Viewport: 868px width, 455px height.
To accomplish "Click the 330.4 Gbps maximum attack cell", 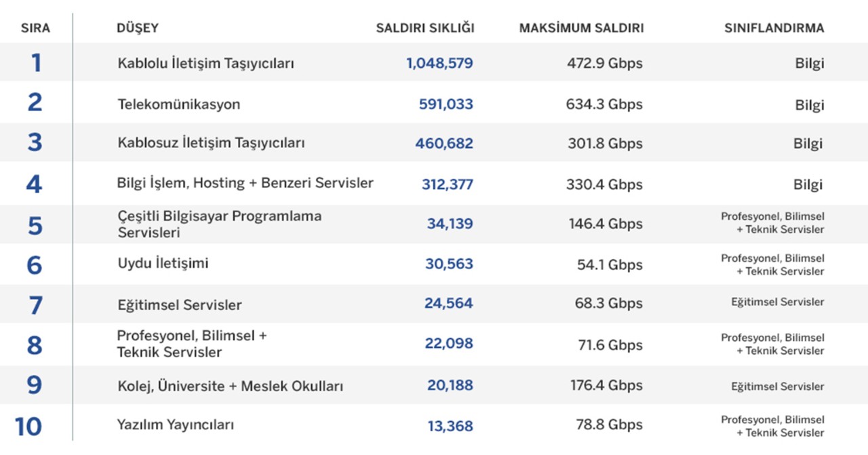I will pos(604,184).
